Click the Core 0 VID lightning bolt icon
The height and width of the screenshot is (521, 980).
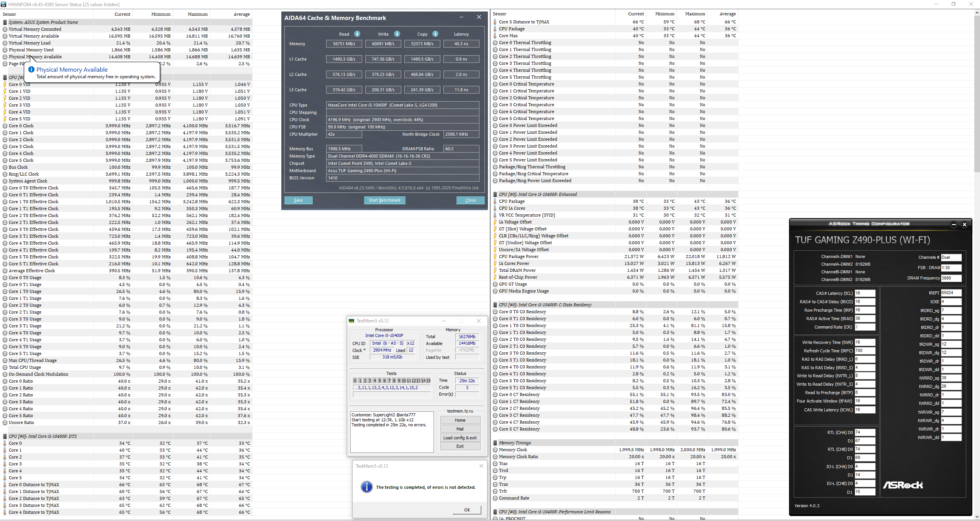click(x=5, y=84)
